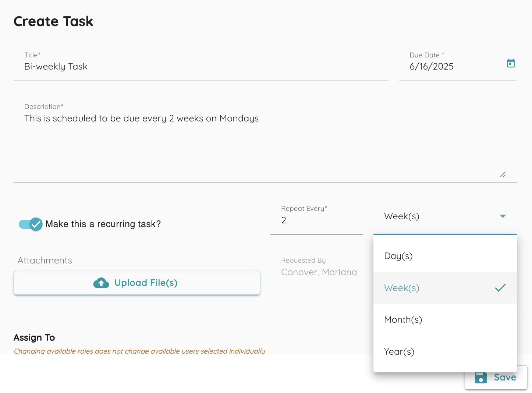Click the Attachments label
532x393 pixels.
pyautogui.click(x=45, y=261)
